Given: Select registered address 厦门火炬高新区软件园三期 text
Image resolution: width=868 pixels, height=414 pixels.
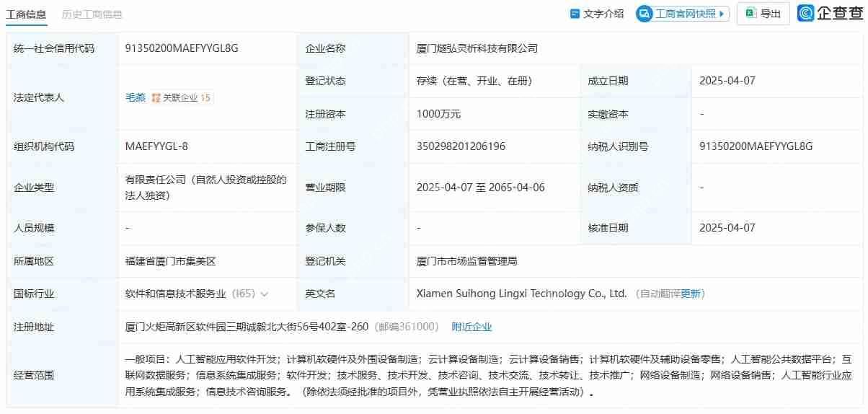Looking at the screenshot, I should (x=247, y=327).
